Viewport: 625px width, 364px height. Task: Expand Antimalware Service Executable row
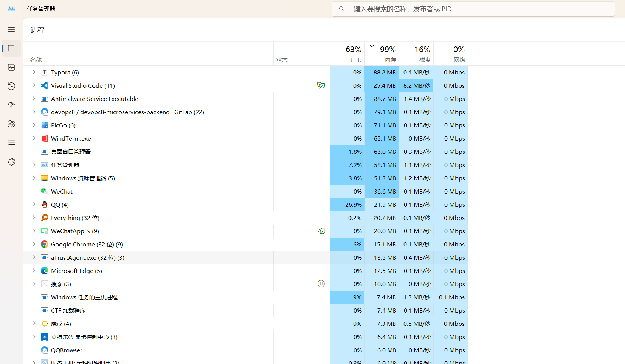tap(34, 99)
